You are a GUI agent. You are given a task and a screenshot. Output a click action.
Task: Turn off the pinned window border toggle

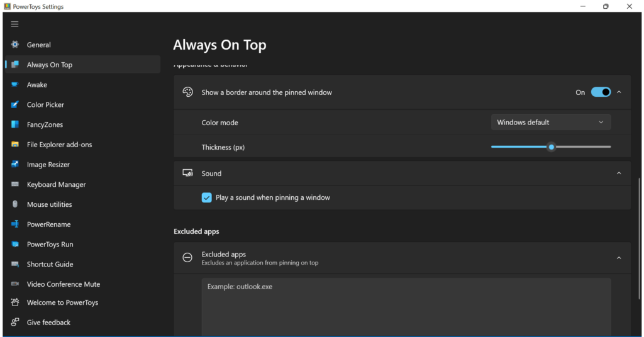click(x=601, y=92)
